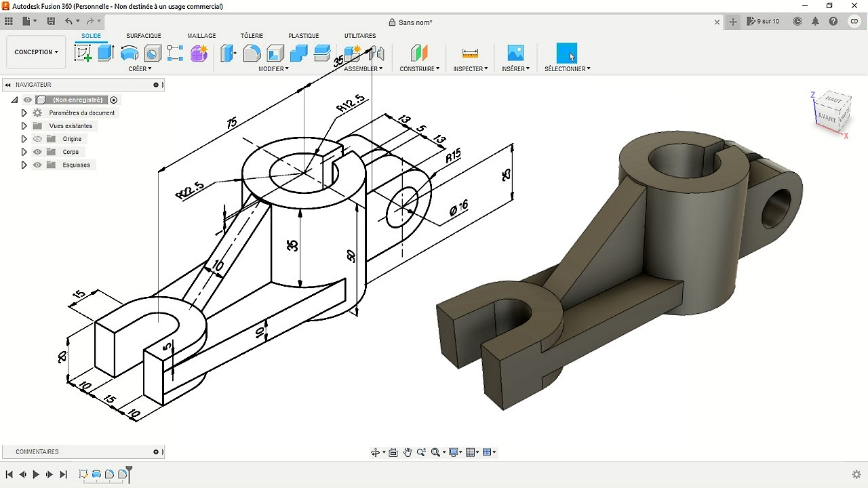Open the CONSTRUIRE menu
Image resolution: width=868 pixels, height=488 pixels.
[419, 68]
